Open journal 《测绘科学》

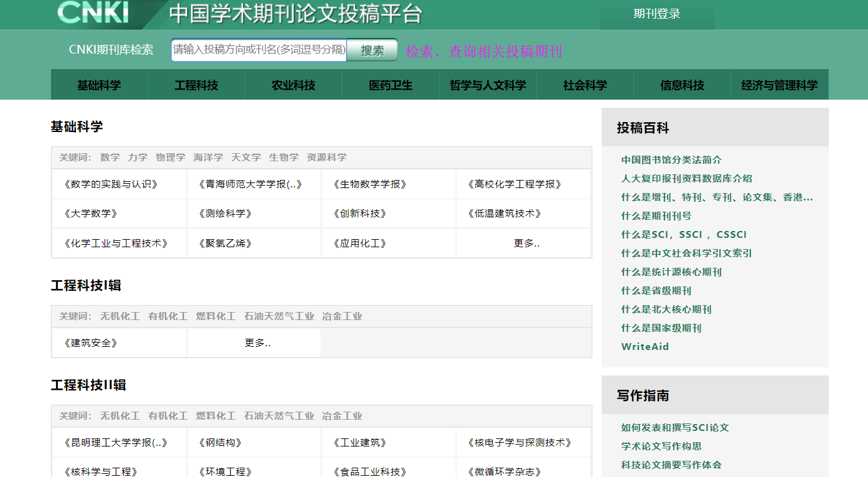tap(225, 214)
